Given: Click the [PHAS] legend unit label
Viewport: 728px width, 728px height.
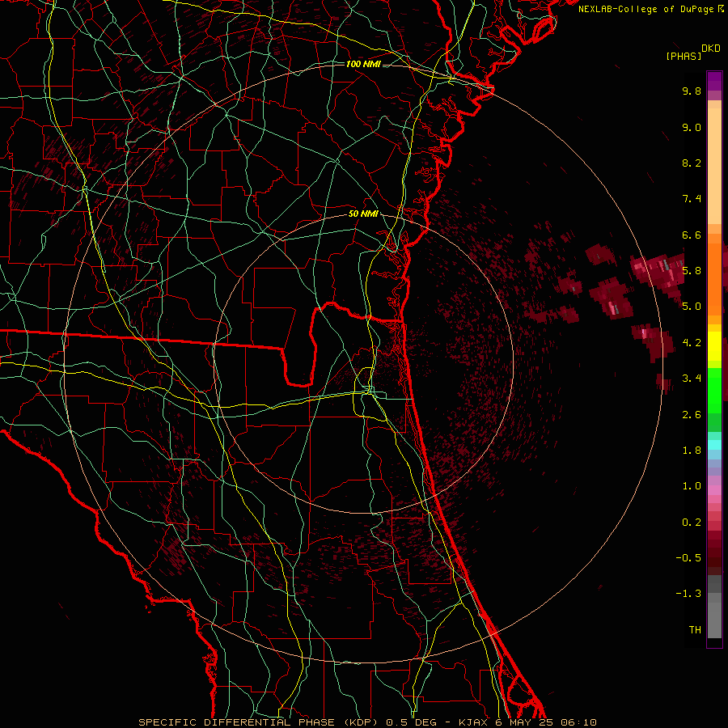Looking at the screenshot, I should tap(684, 56).
